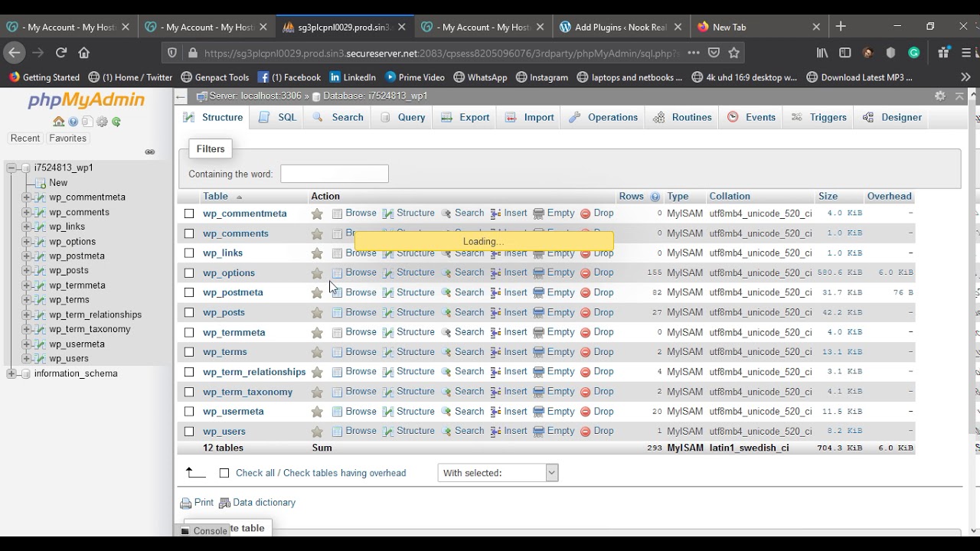Reload navigation panel with green arrow icon

coord(116,122)
